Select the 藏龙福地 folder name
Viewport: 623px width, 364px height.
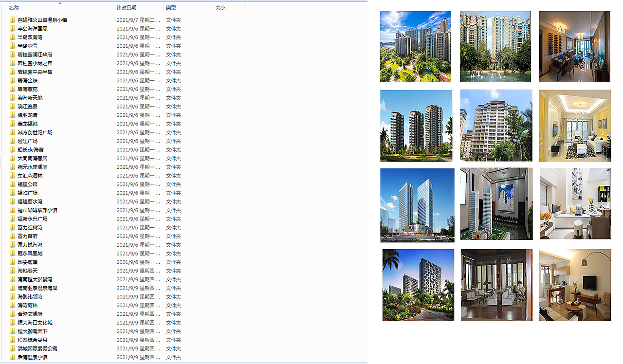point(28,124)
